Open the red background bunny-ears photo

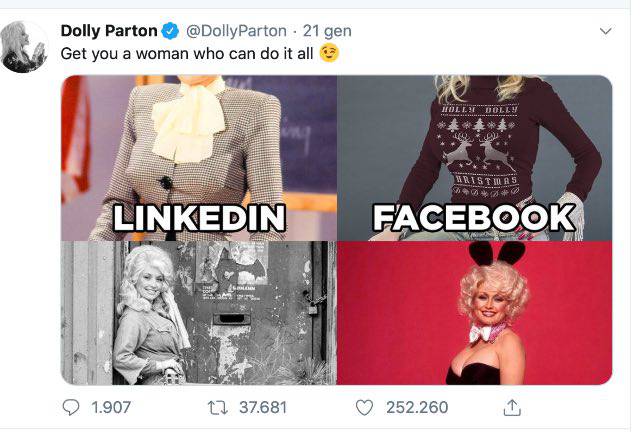474,313
